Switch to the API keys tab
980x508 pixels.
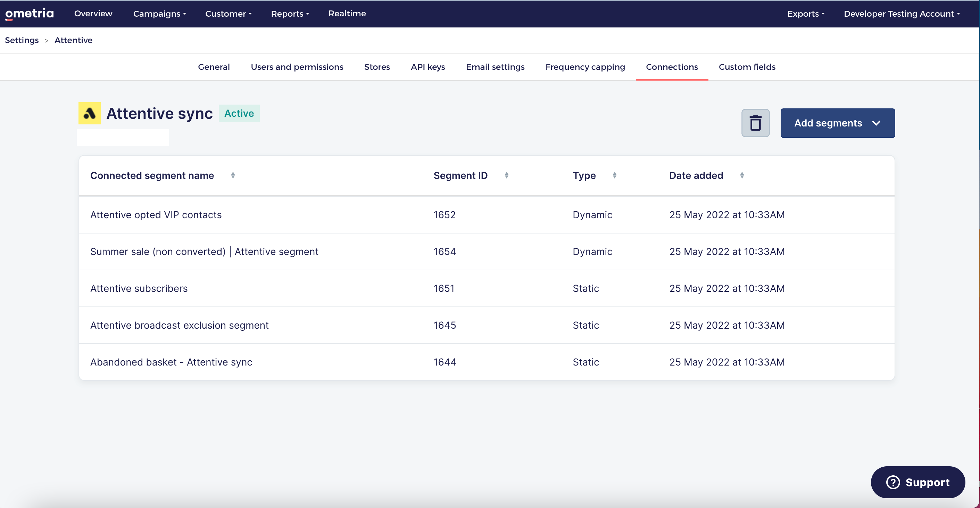coord(427,67)
